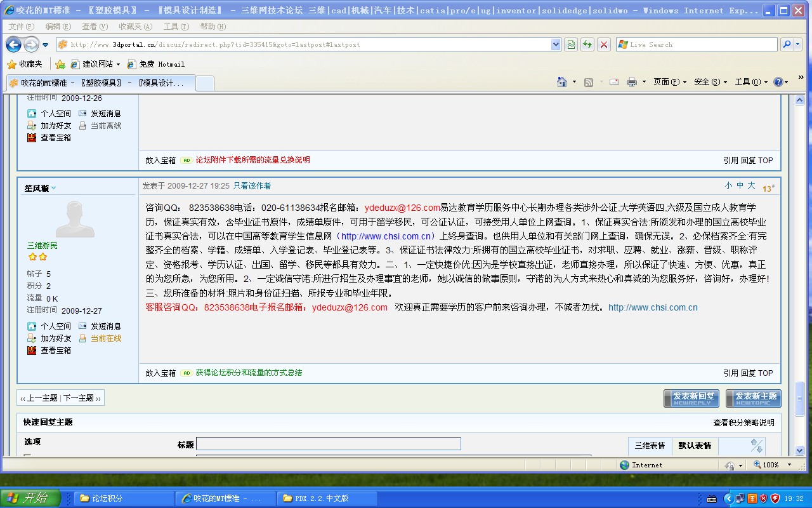Image resolution: width=812 pixels, height=508 pixels.
Task: Open 查看积分策略说明 link
Action: tap(743, 422)
